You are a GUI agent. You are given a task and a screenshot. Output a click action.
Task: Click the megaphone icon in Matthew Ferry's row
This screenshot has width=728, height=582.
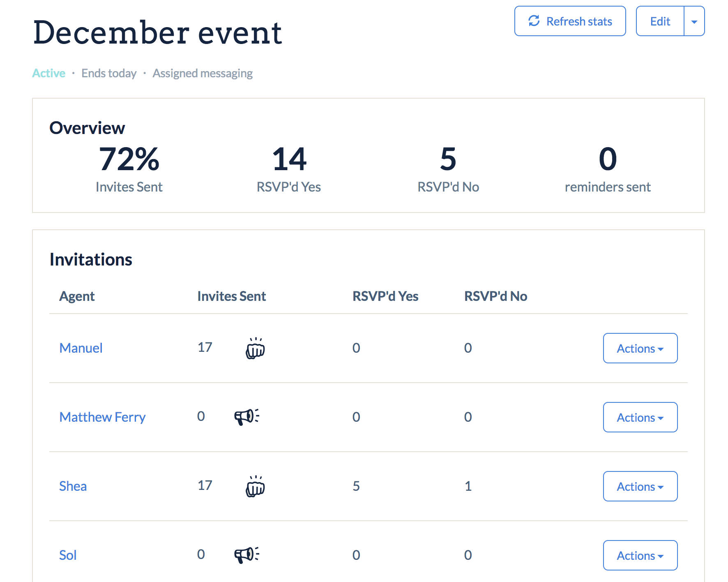247,417
